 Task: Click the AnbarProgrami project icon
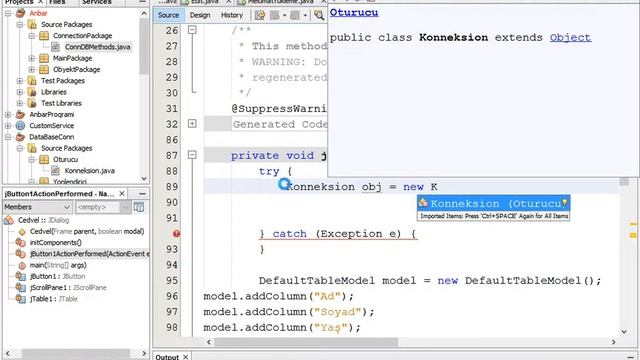[20, 114]
